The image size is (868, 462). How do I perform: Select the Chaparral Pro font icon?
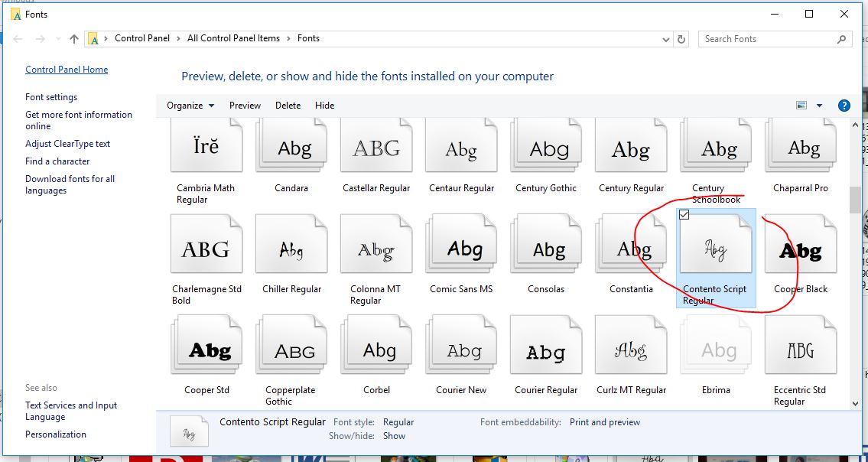coord(801,145)
